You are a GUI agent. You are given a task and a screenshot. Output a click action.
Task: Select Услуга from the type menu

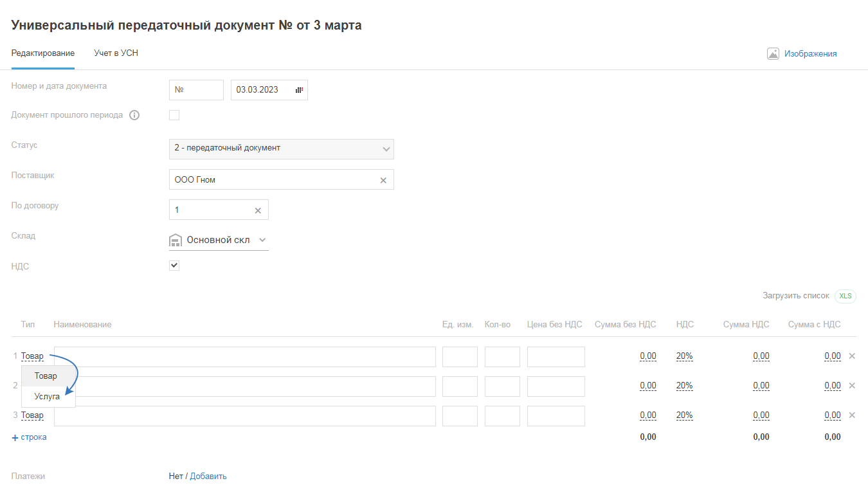point(47,397)
